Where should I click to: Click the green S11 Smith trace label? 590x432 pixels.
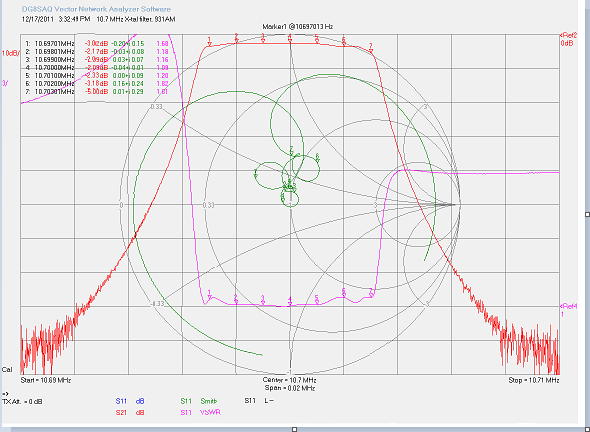(x=199, y=401)
